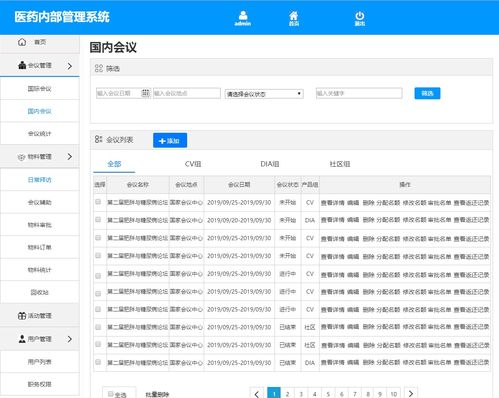499x398 pixels.
Task: Switch to the 全部 tab
Action: (x=114, y=164)
